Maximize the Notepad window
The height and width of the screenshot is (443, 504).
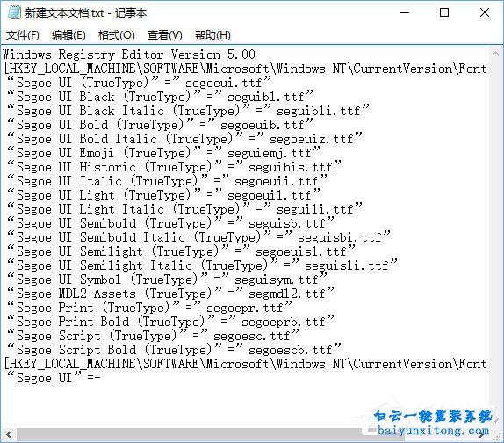[444, 12]
